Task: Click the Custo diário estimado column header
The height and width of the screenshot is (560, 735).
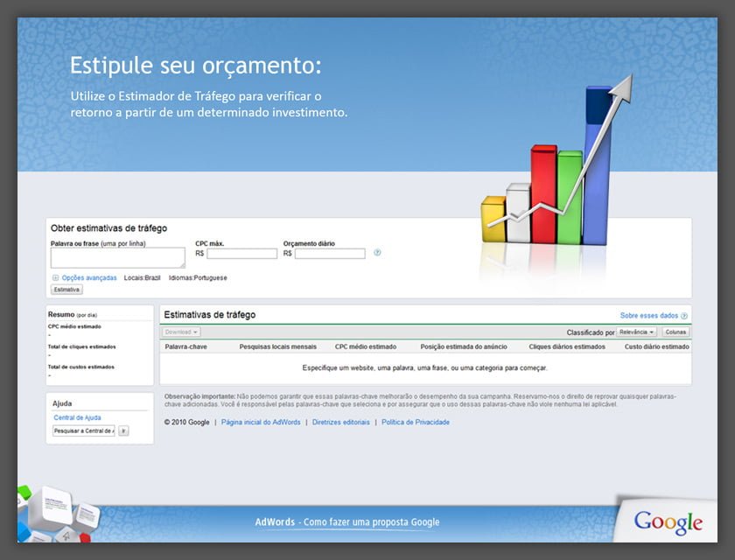Action: [x=657, y=346]
